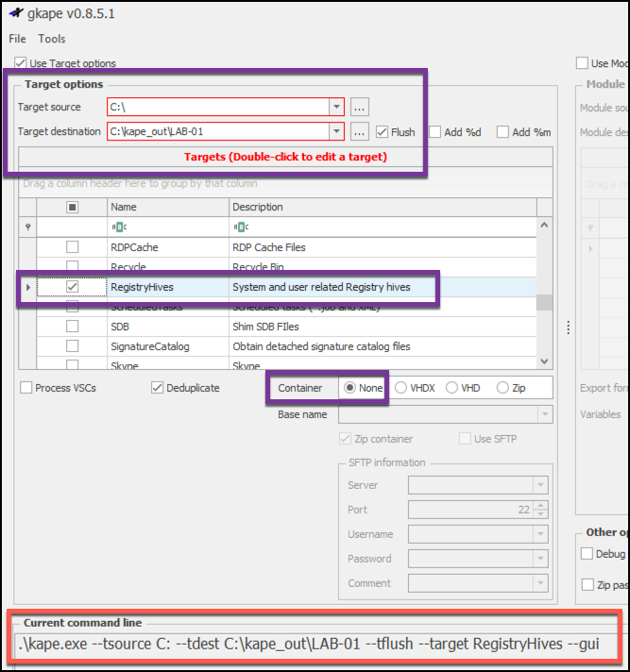Image resolution: width=630 pixels, height=672 pixels.
Task: Enable the Debug checkbox
Action: point(587,554)
